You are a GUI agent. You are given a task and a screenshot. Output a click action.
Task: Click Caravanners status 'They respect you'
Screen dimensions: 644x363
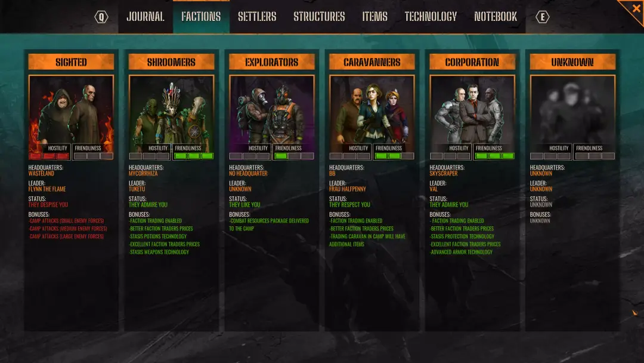(x=349, y=205)
